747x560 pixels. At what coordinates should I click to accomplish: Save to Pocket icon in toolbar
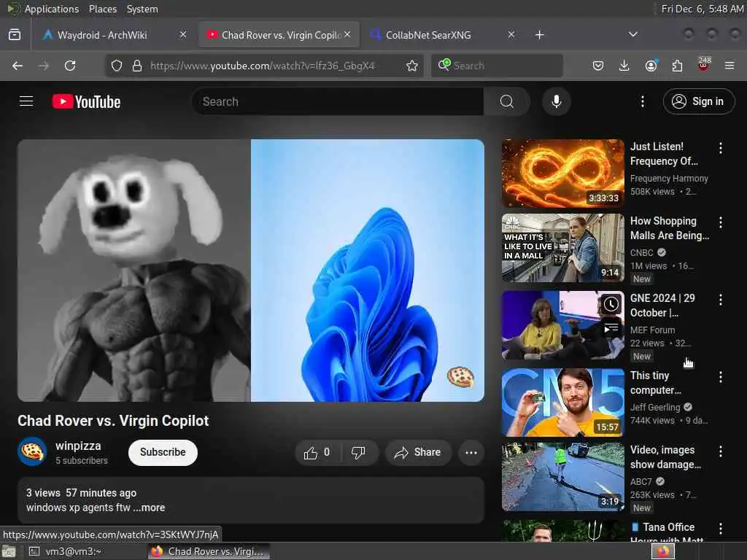click(598, 66)
